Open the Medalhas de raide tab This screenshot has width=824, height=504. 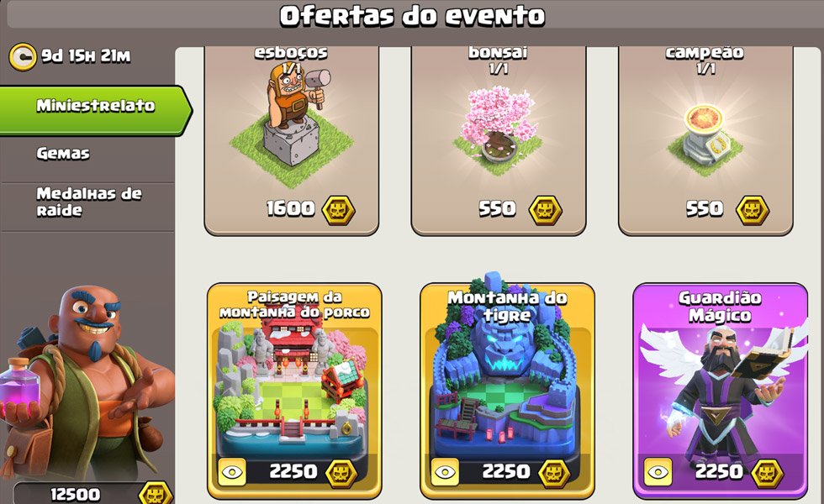pyautogui.click(x=87, y=202)
